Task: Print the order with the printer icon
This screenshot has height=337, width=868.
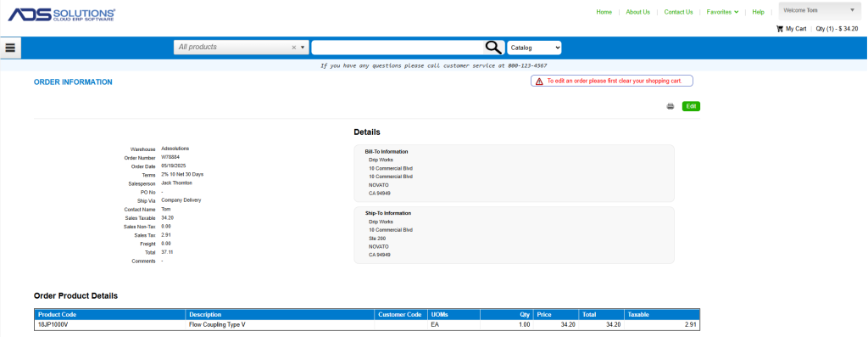Action: 670,106
